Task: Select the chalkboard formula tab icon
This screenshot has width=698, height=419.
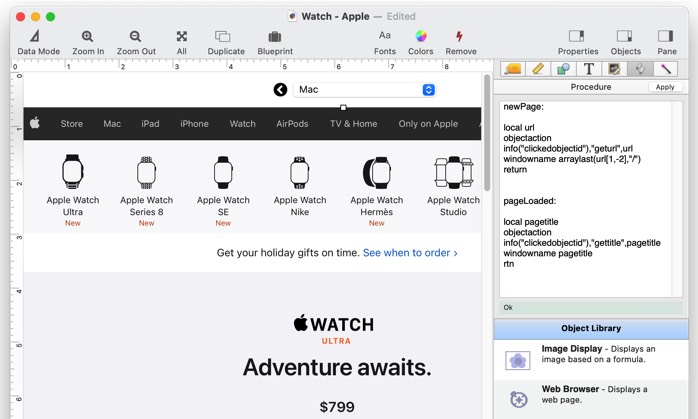Action: [614, 69]
